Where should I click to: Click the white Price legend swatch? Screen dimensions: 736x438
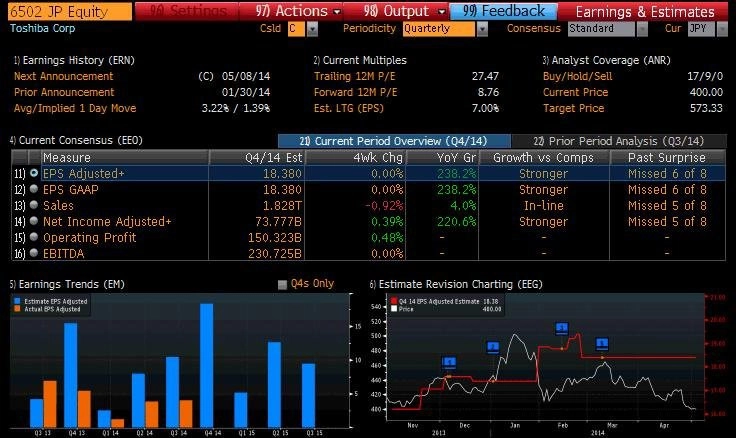click(x=394, y=309)
